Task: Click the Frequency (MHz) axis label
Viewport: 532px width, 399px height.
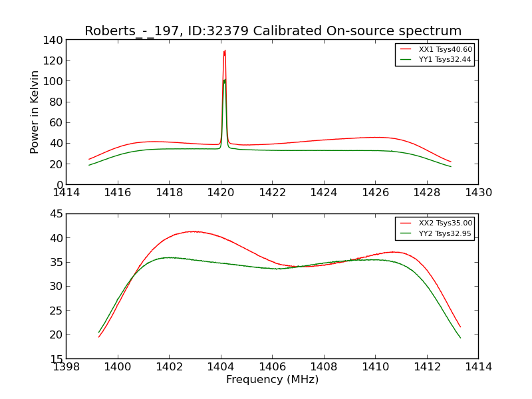Action: tap(273, 379)
